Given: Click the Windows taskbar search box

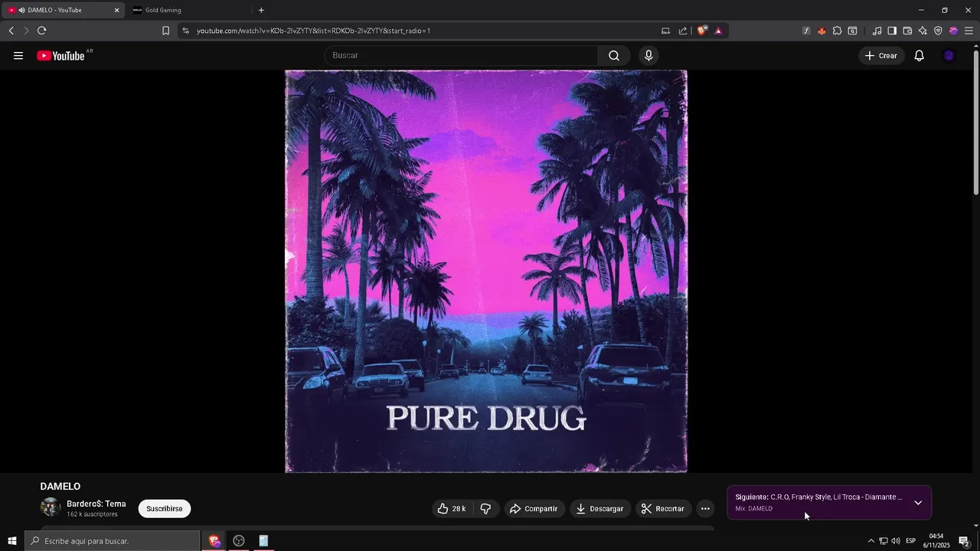Looking at the screenshot, I should point(113,541).
